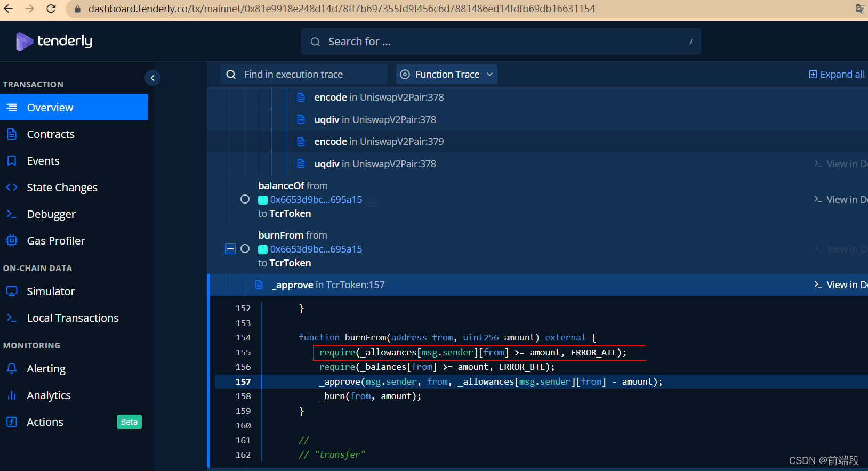This screenshot has height=471, width=868.
Task: Select first 'uqdiv in UniswapV2Pair:378' row
Action: tap(537, 119)
